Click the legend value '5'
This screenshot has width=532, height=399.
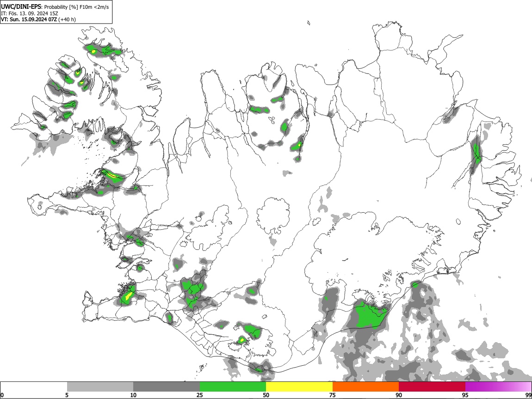point(67,395)
